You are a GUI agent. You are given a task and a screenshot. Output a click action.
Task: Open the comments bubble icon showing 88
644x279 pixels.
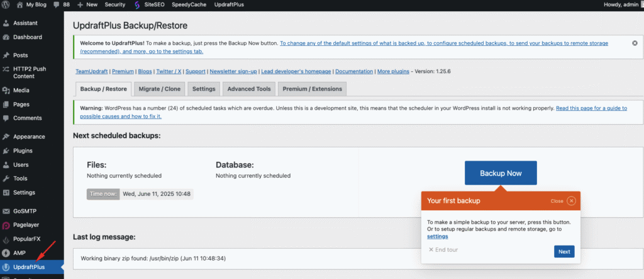[57, 4]
